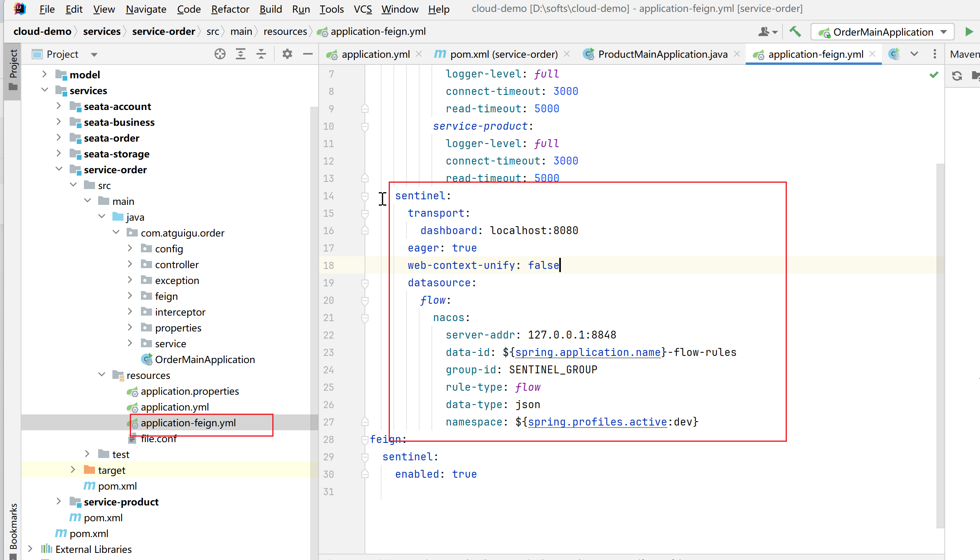This screenshot has height=560, width=980.
Task: Click Collapse All icon in Project panel
Action: pos(261,54)
